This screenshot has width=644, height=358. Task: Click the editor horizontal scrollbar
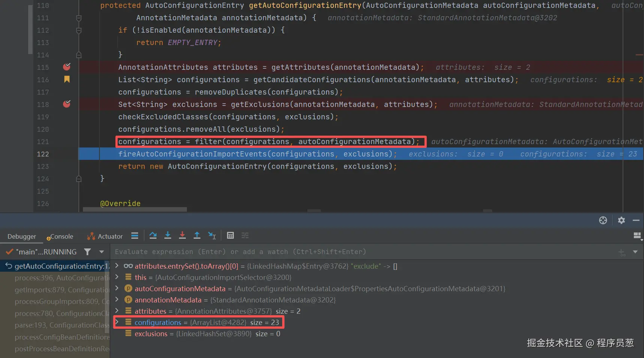[x=135, y=209]
